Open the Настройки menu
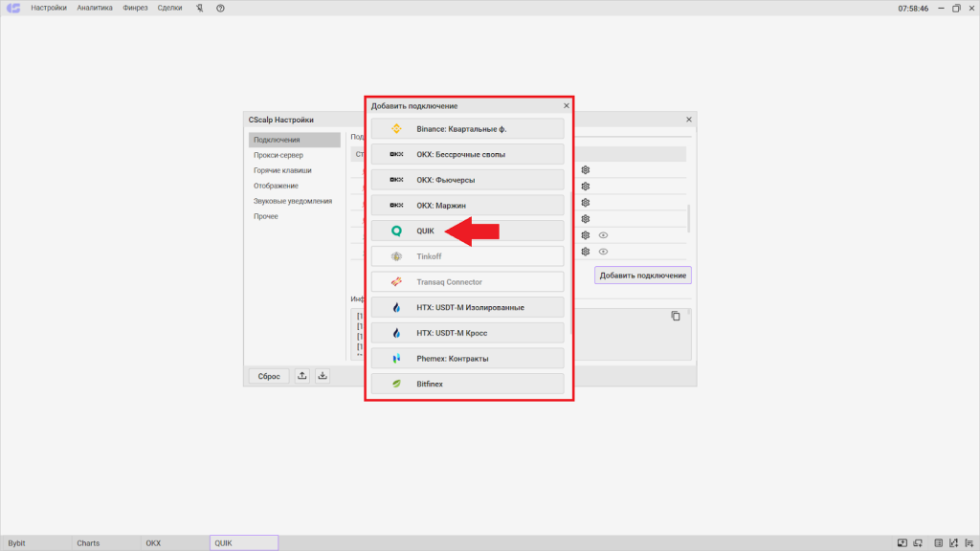 [49, 8]
